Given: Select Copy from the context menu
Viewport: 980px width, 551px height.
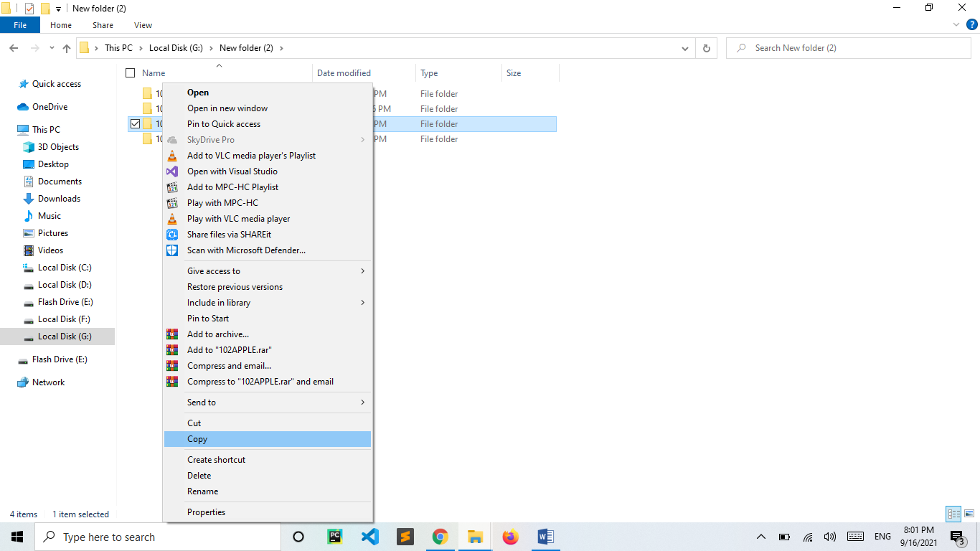Looking at the screenshot, I should 197,438.
